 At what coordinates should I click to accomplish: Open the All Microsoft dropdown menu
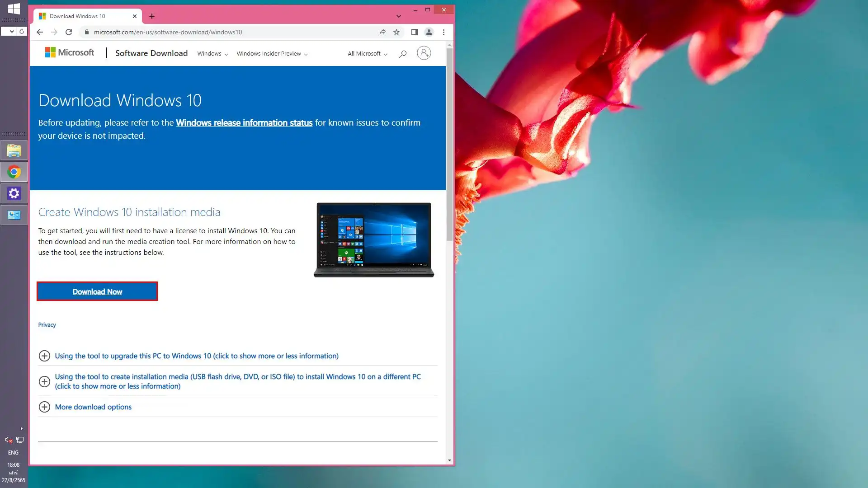368,54
